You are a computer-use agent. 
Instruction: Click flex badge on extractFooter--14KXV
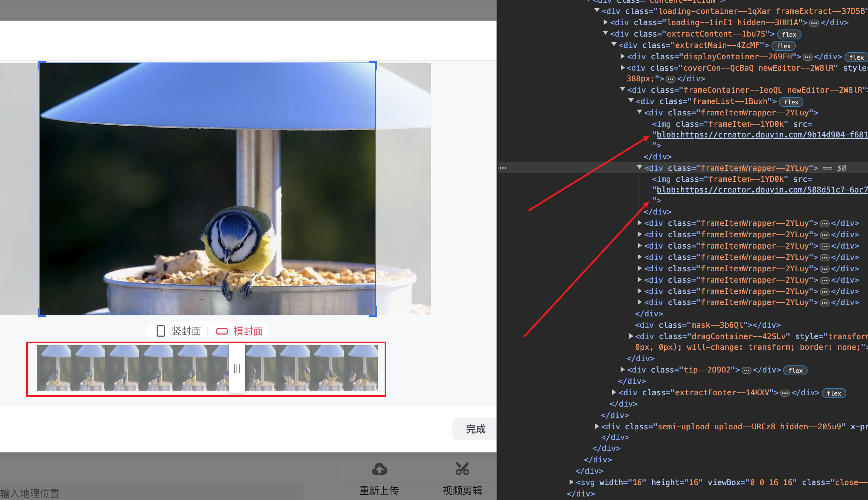[834, 393]
